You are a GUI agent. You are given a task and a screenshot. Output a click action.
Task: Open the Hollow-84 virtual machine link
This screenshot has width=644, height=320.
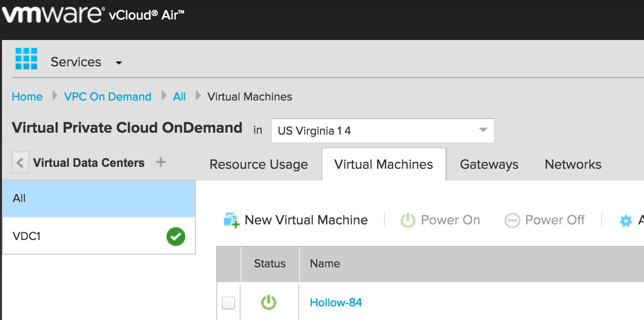pyautogui.click(x=336, y=302)
